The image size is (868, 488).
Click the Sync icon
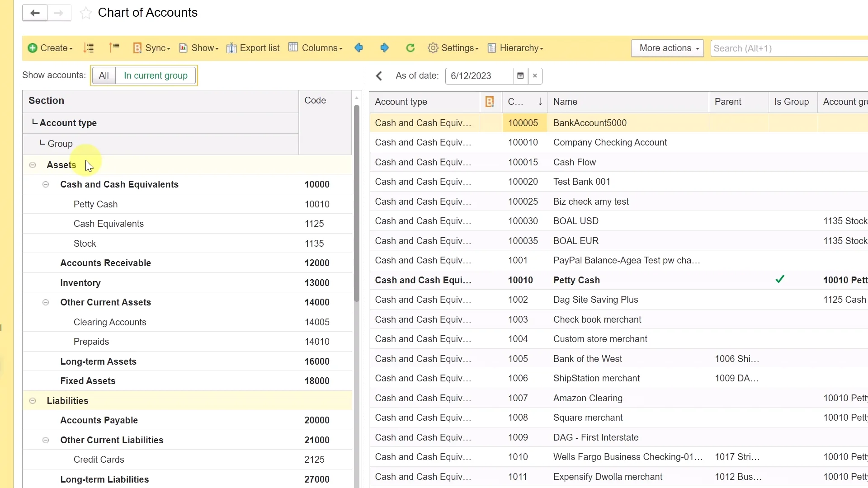138,48
